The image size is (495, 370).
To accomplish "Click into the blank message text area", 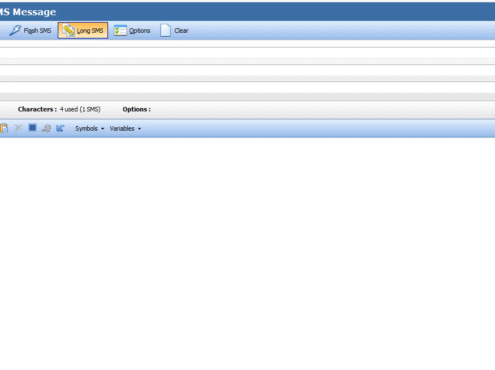I will click(x=247, y=253).
